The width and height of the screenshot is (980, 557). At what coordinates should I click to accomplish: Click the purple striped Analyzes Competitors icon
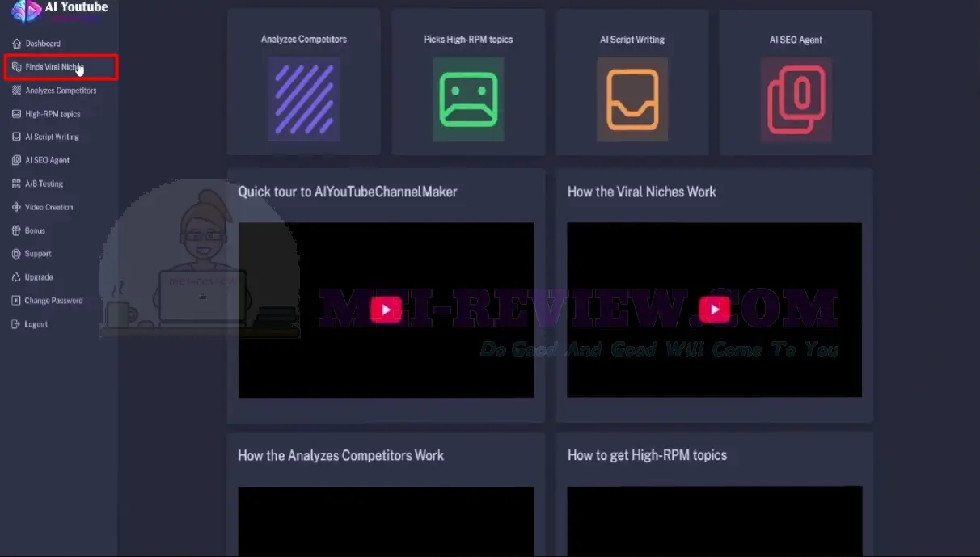click(304, 99)
